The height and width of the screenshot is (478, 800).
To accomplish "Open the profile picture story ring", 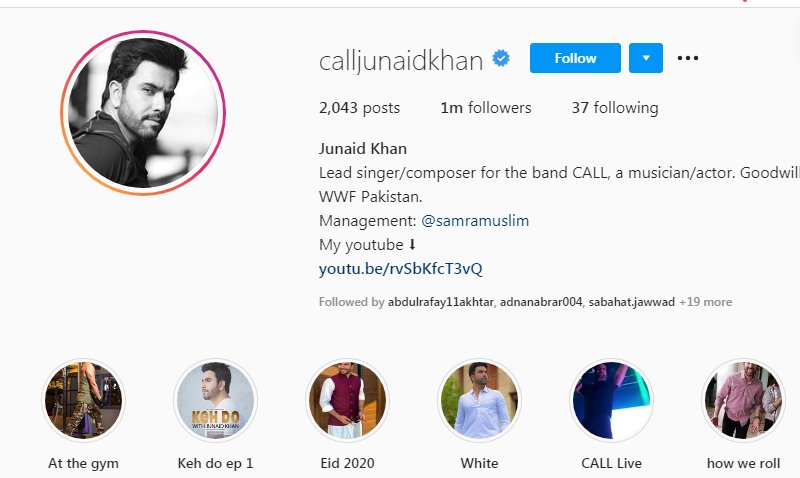I will pos(143,113).
